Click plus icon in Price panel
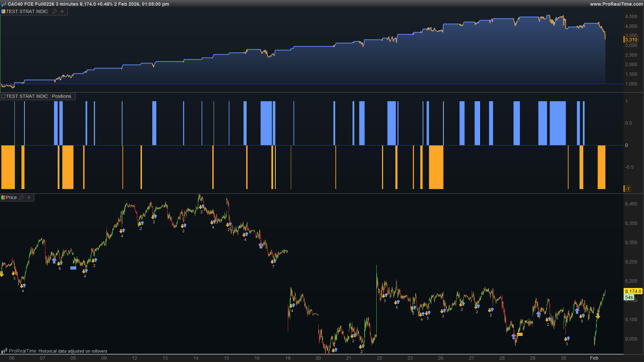The image size is (644, 362). click(x=29, y=197)
